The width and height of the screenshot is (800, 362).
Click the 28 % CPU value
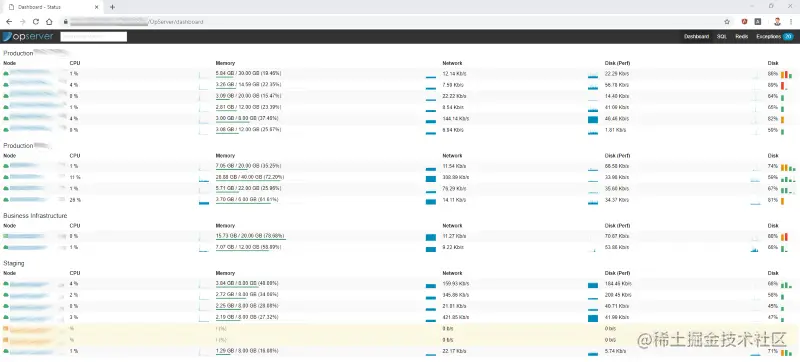[x=75, y=199]
